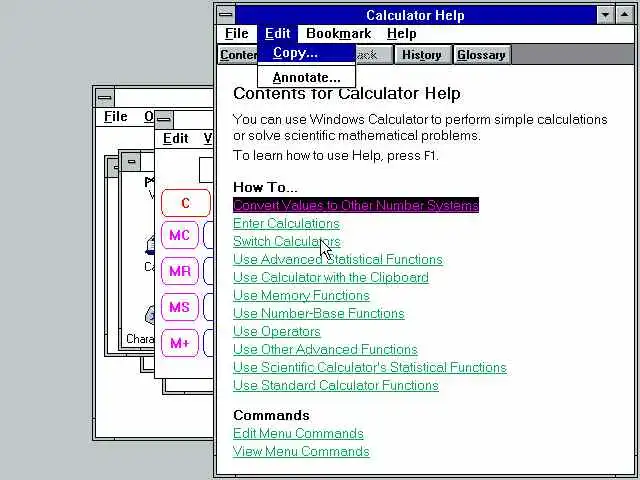Open View Menu Commands help link
The image size is (640, 480).
pyautogui.click(x=301, y=451)
